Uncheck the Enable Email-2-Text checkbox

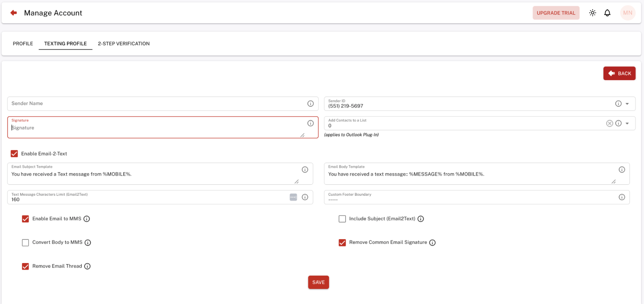(14, 154)
